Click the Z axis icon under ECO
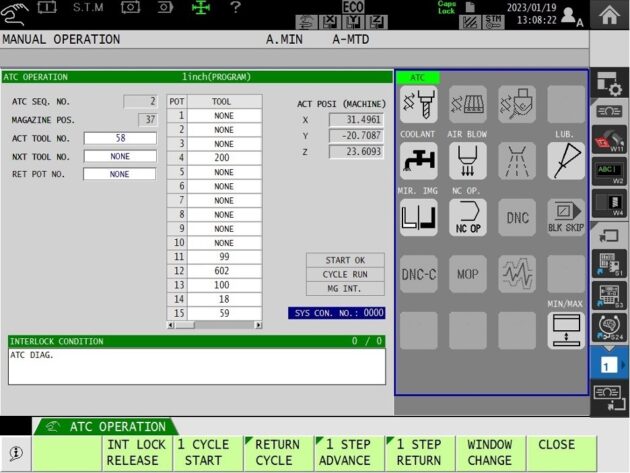Image resolution: width=630 pixels, height=473 pixels. pyautogui.click(x=377, y=22)
